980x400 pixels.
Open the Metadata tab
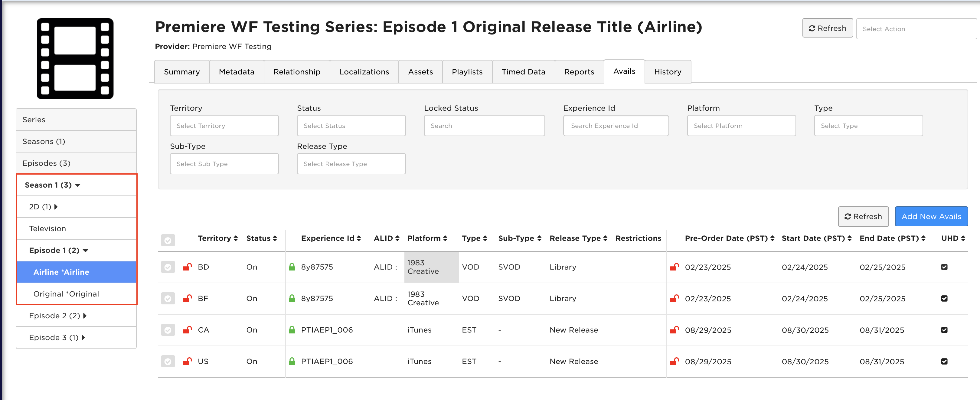(236, 71)
